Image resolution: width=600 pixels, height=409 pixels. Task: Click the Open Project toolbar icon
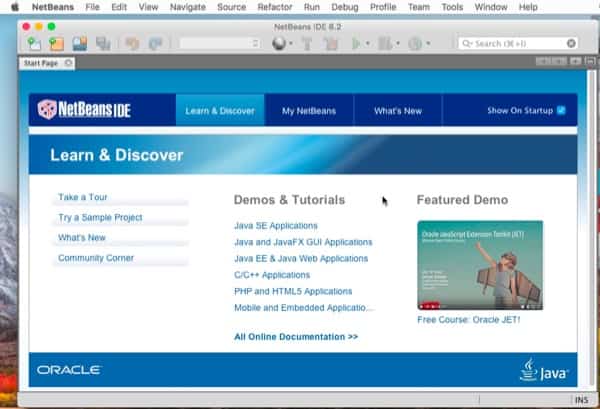[x=80, y=43]
